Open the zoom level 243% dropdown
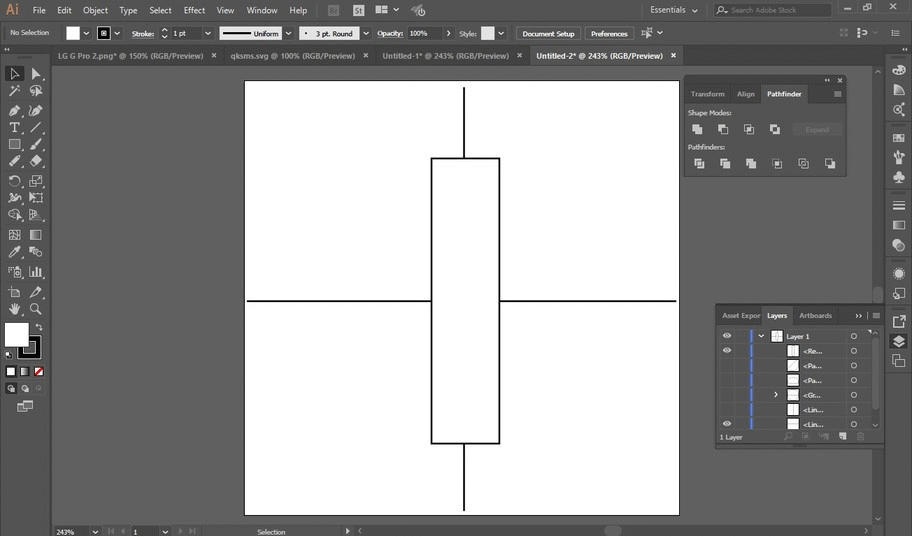This screenshot has height=537, width=912. pyautogui.click(x=95, y=532)
